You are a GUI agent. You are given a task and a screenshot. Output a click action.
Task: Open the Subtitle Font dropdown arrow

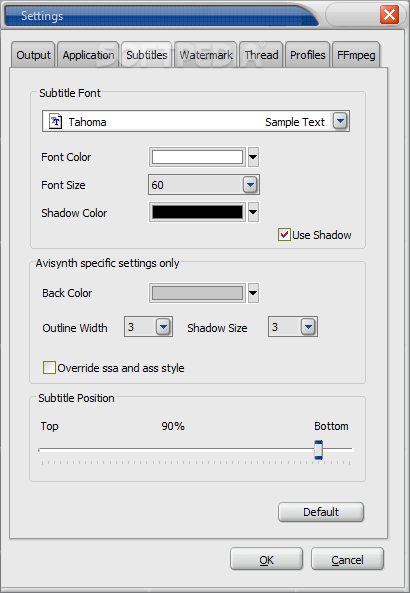[x=340, y=121]
